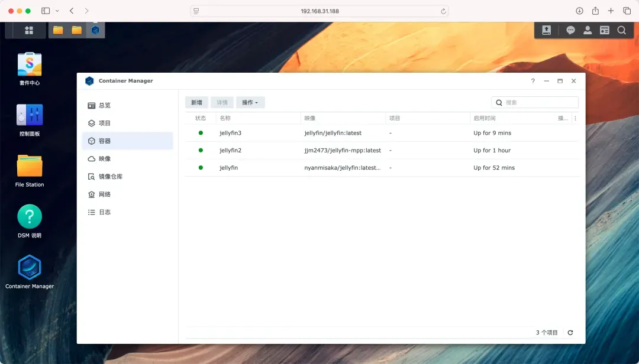Screen dimensions: 639x364
Task: Click Safari's share icon
Action: point(595,11)
